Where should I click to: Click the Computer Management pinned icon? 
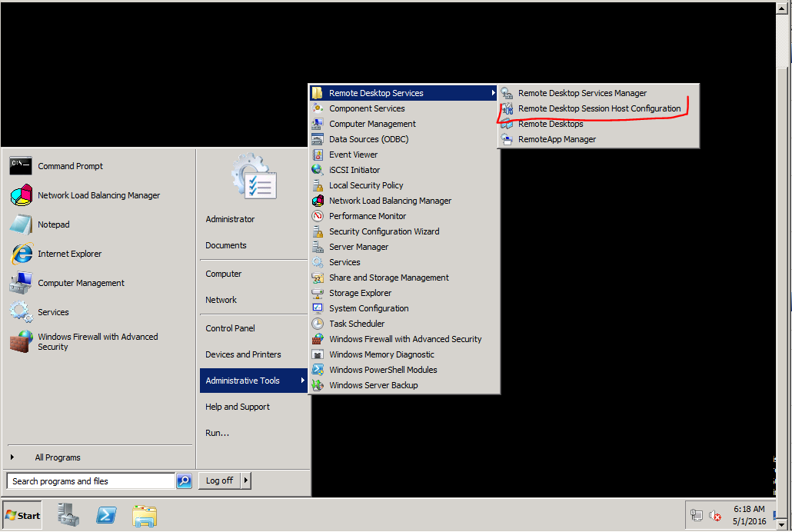22,283
